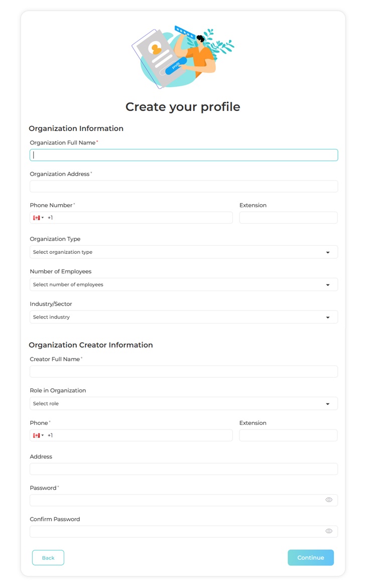Reveal the Confirm Password entry

tap(329, 531)
